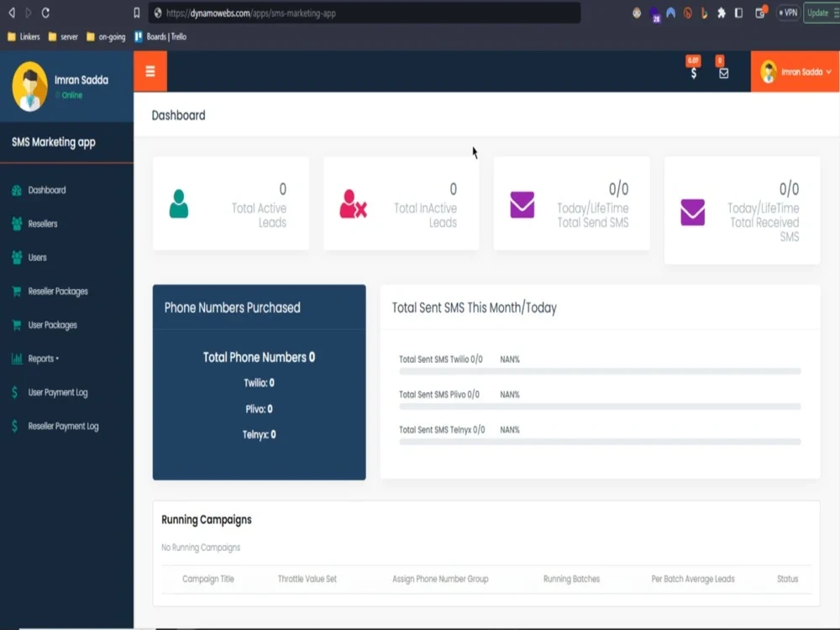Viewport: 840px width, 630px height.
Task: Click the Total Send SMS envelope icon
Action: point(522,205)
